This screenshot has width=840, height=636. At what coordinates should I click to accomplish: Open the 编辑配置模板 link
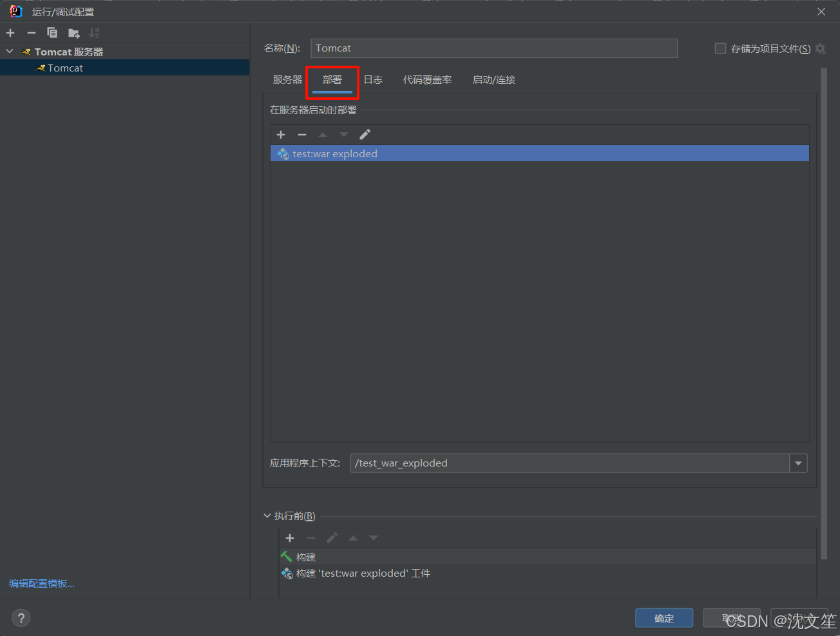click(42, 584)
